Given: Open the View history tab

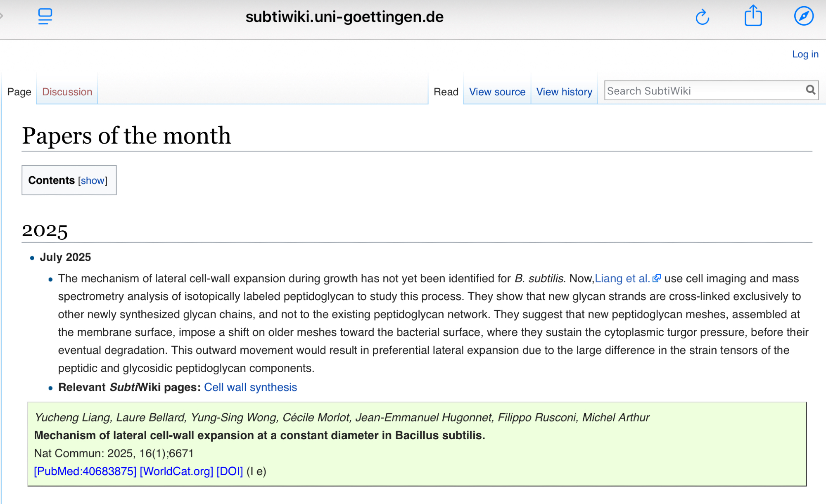Looking at the screenshot, I should (x=564, y=92).
